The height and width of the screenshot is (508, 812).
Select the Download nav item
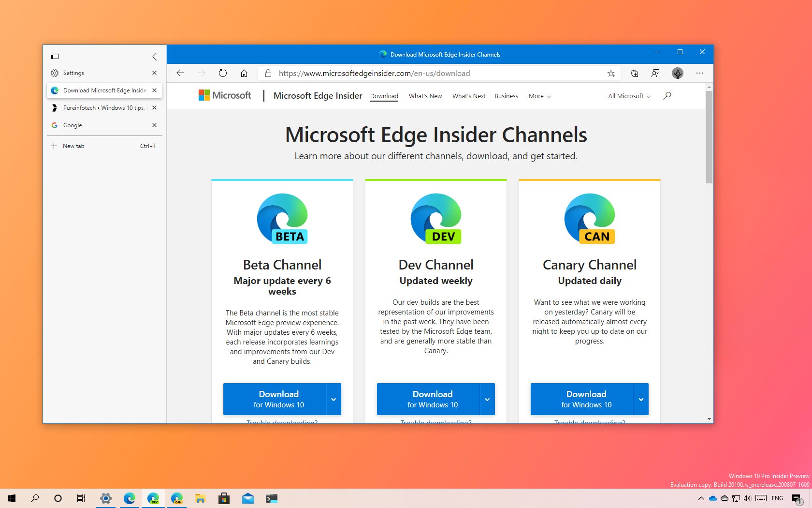pyautogui.click(x=384, y=96)
